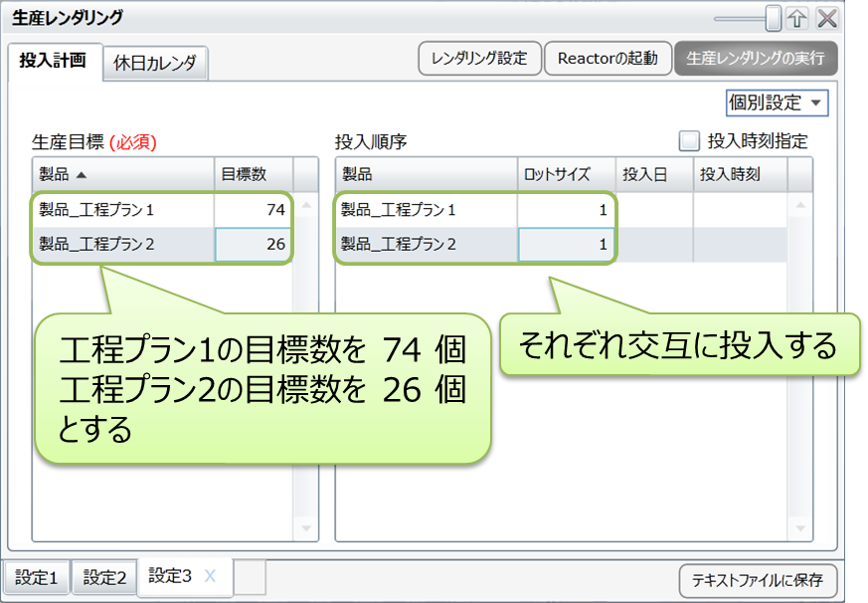Screen dimensions: 868x603
Task: Close the 設定3 tab using its X
Action: (x=210, y=576)
